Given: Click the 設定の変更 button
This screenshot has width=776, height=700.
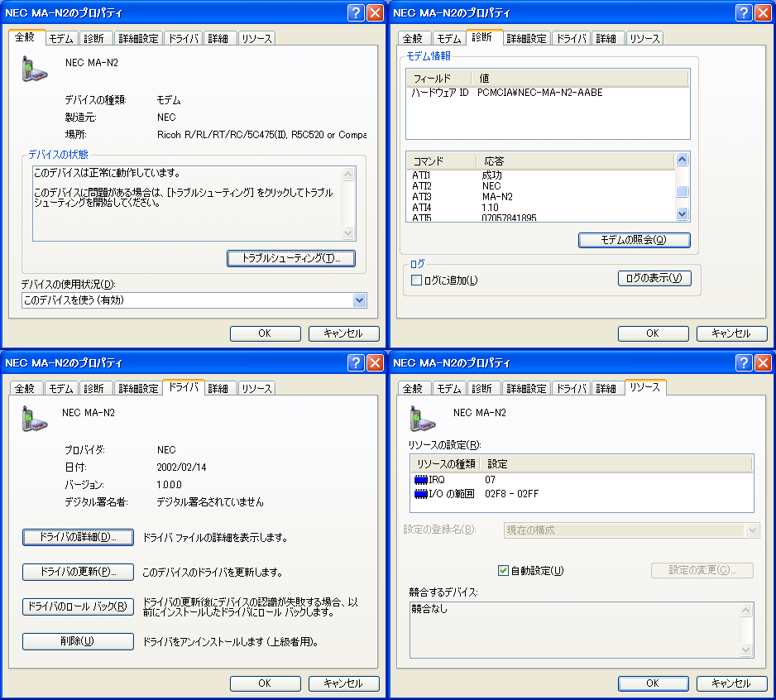Looking at the screenshot, I should click(702, 570).
